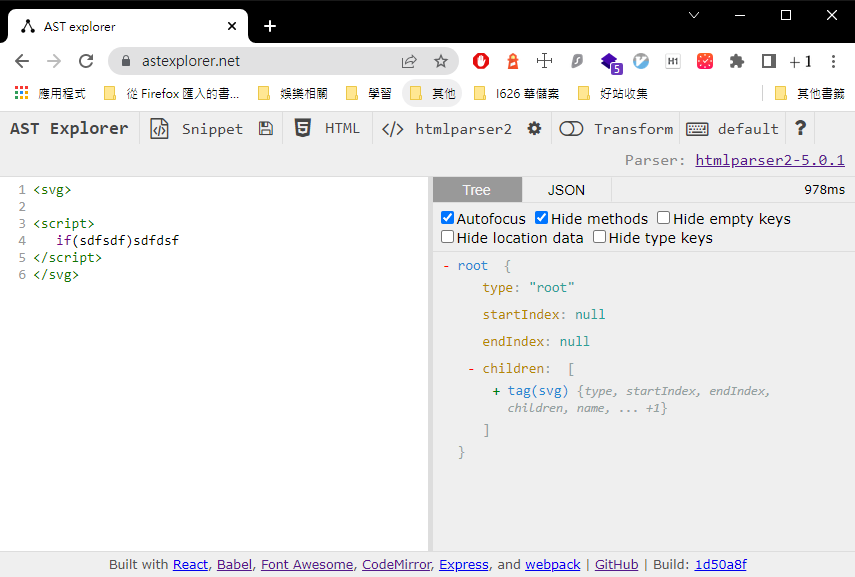Click the startIndex key in tree
Viewport: 855px width, 577px height.
tap(521, 315)
